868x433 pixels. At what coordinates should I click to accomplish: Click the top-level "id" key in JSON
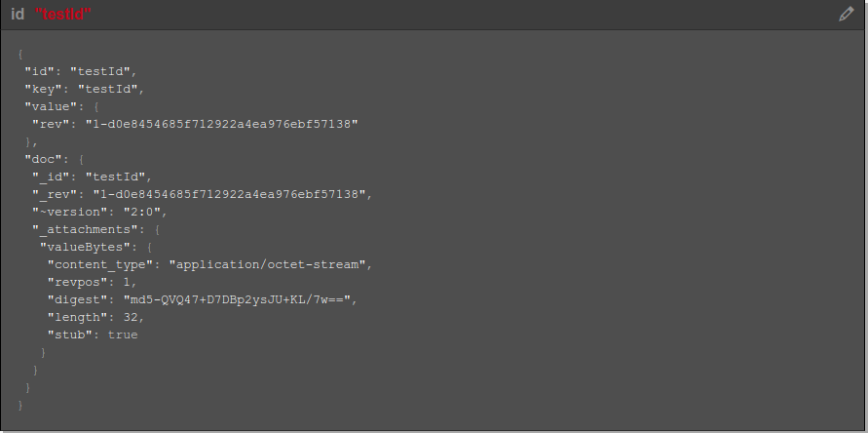[x=39, y=71]
